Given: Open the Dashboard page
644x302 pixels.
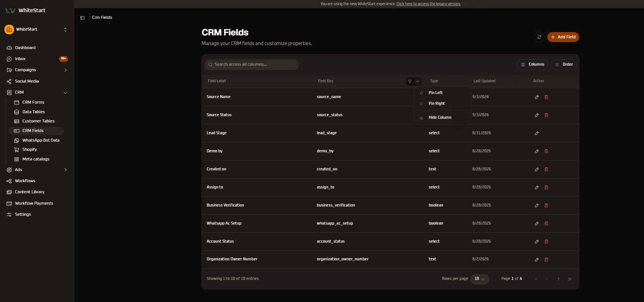Looking at the screenshot, I should click(x=37, y=48).
